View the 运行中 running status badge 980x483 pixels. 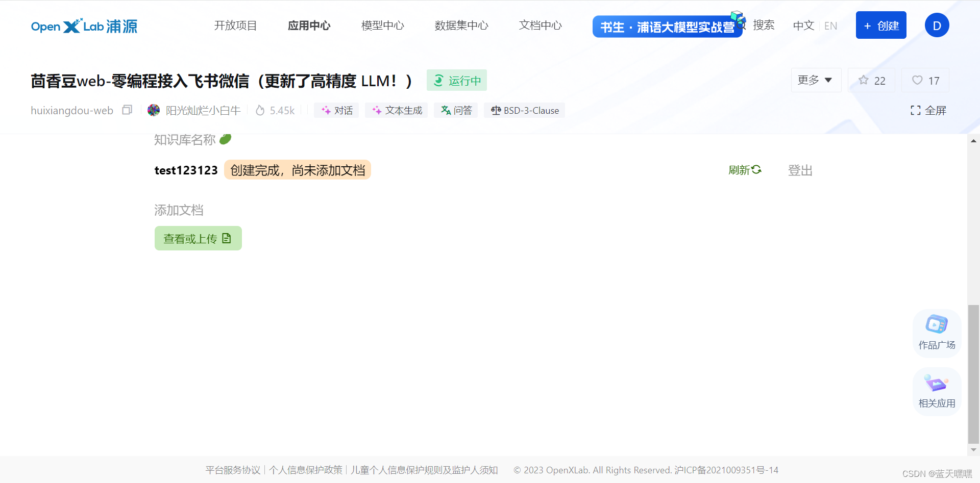(457, 80)
